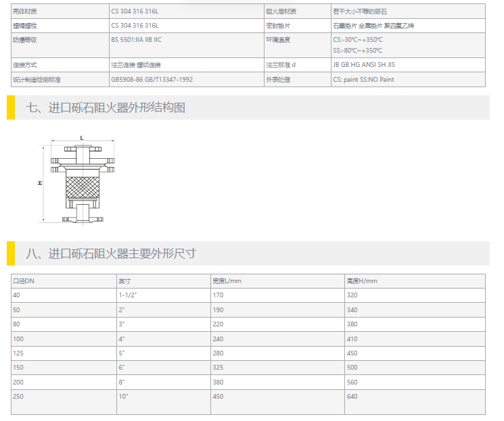Click the 1-1/2" inch size cell

pyautogui.click(x=128, y=295)
